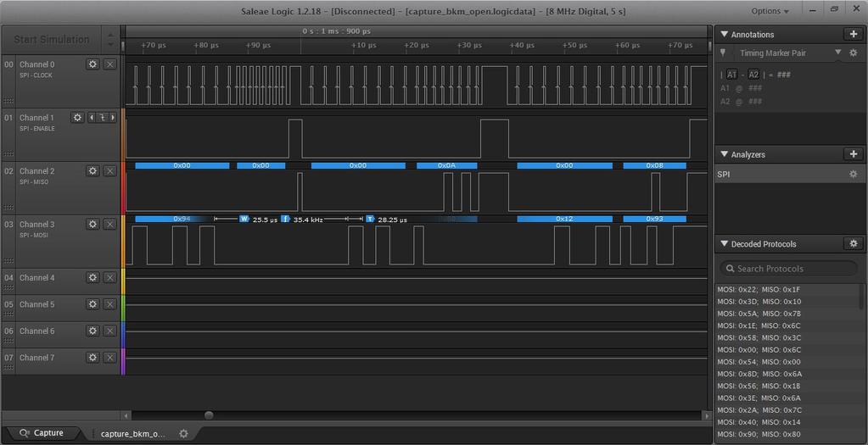Screen dimensions: 868x445
Task: Click the width measurement W badge
Action: 244,219
